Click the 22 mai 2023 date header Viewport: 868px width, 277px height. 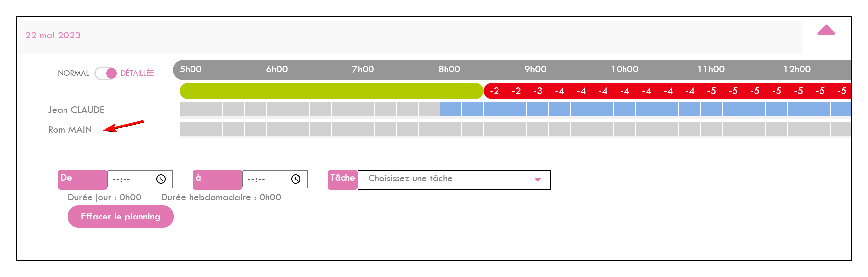(53, 35)
